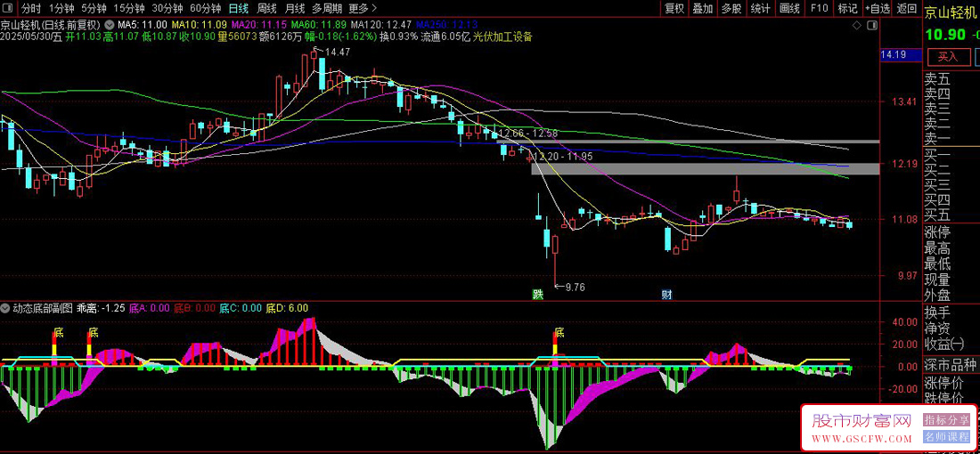Click the 12.66 - 12.58 gap label
The width and height of the screenshot is (980, 454).
[527, 133]
